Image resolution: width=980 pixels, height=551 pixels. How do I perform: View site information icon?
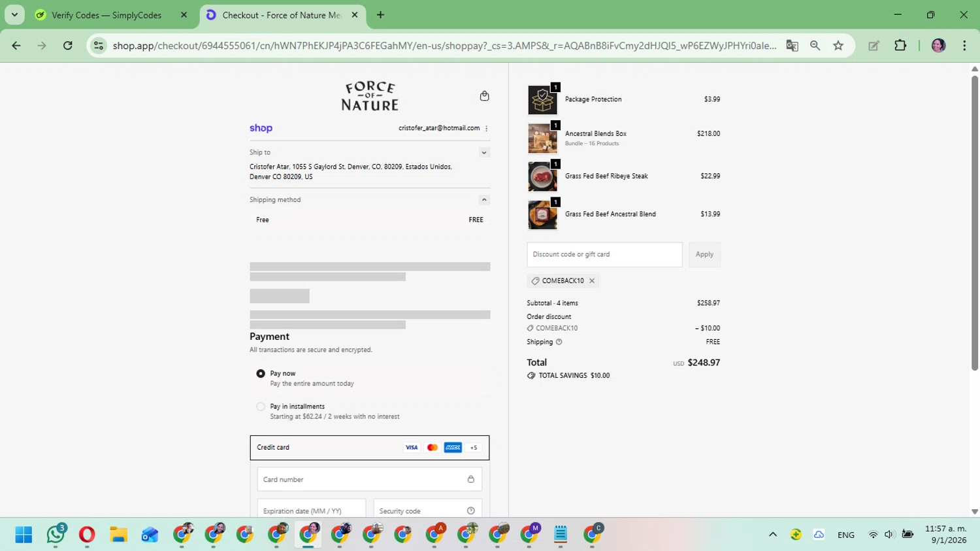99,46
